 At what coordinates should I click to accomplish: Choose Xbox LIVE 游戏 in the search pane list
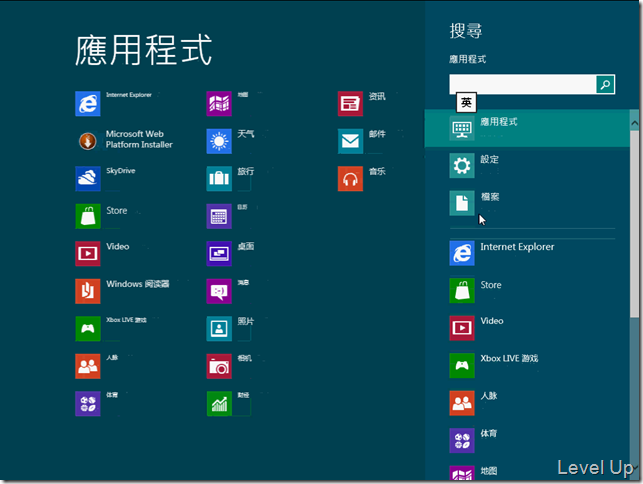[527, 365]
